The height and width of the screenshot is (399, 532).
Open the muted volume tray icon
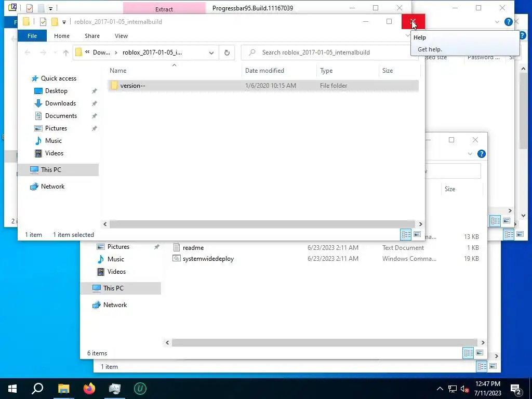[x=465, y=389]
